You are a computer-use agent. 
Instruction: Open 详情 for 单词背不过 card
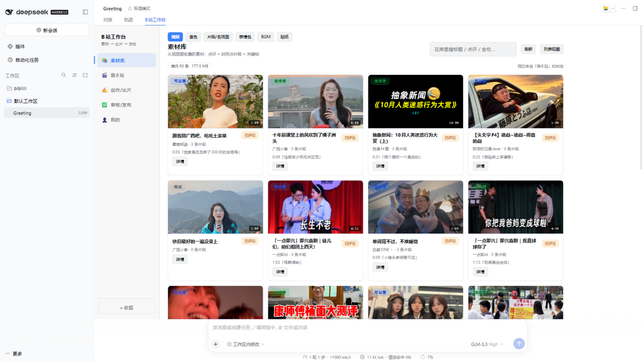pyautogui.click(x=380, y=267)
